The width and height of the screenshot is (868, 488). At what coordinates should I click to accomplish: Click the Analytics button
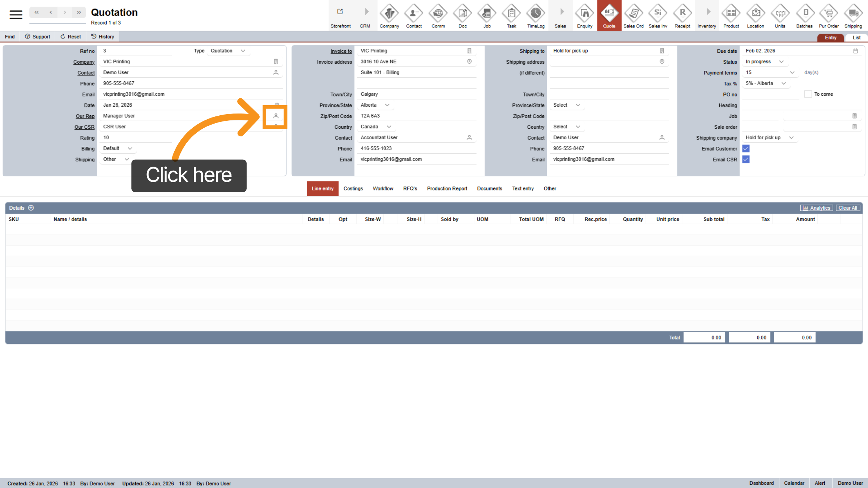coord(817,208)
